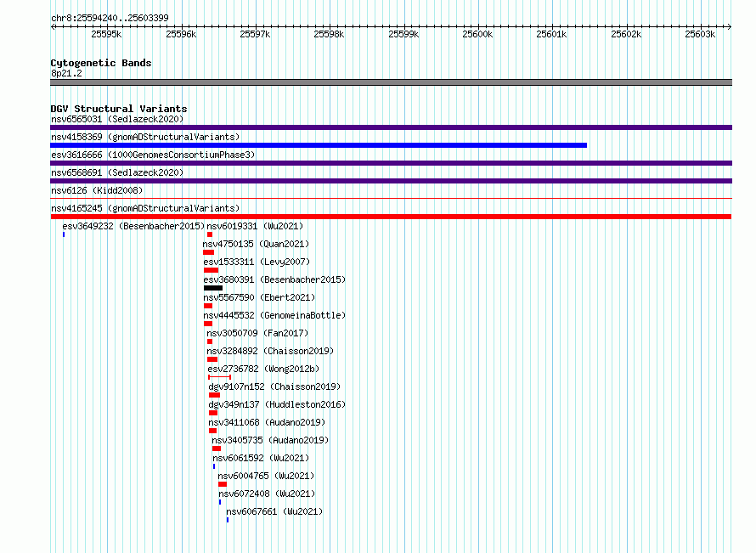Select the black esv3680391 bar
756x553 pixels.
click(x=213, y=288)
